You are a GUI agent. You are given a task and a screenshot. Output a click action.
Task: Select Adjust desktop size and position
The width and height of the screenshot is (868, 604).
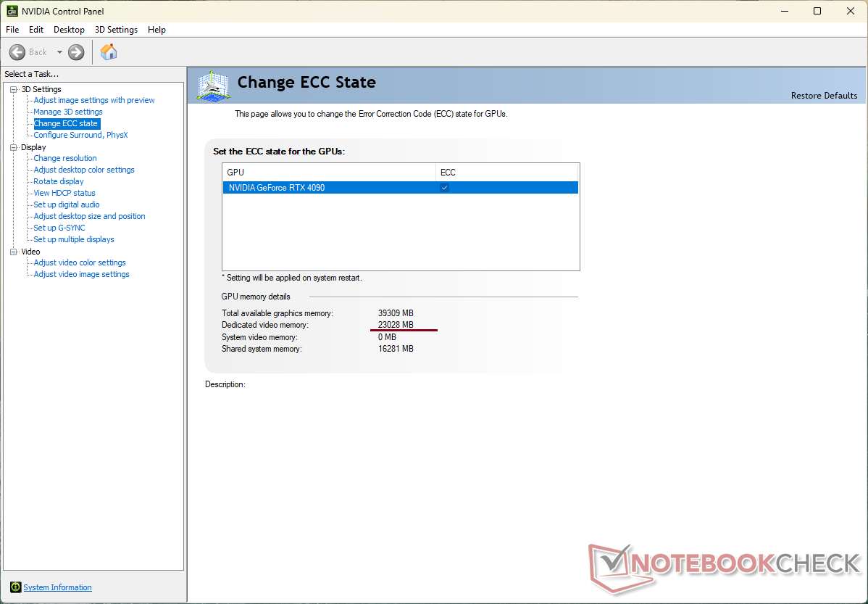tap(90, 217)
